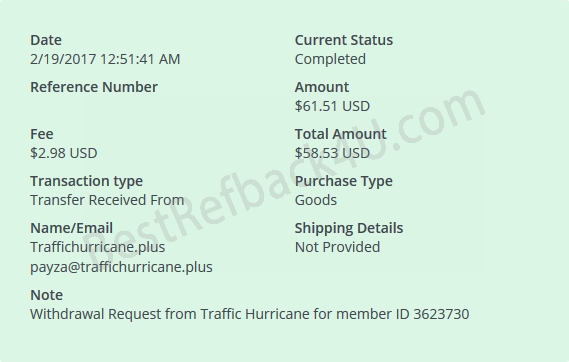Select the date value 2/19/2017 12:51:41 AM

105,59
